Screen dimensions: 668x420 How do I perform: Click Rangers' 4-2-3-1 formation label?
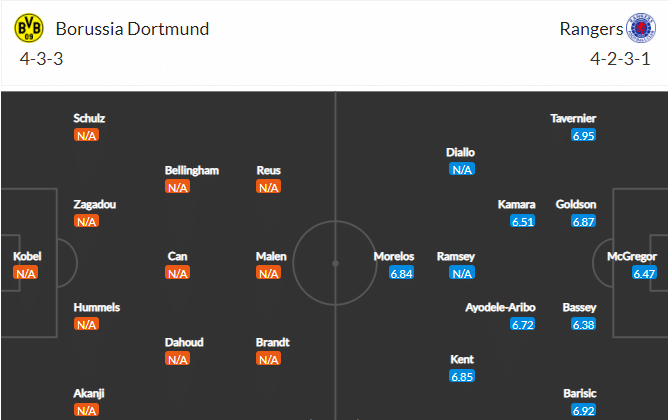click(x=620, y=59)
